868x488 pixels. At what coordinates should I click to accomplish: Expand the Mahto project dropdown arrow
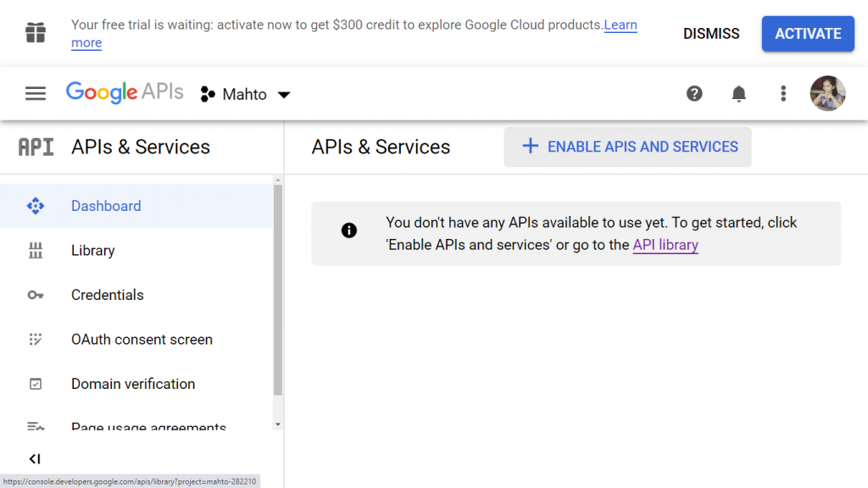pyautogui.click(x=284, y=95)
